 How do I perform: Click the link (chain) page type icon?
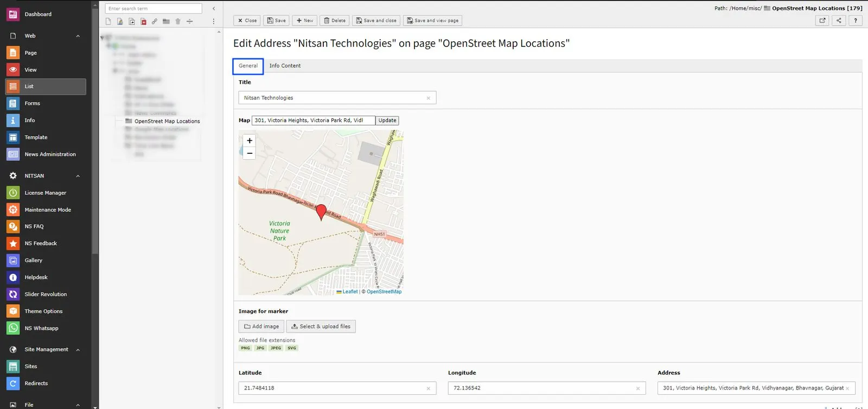click(x=155, y=22)
